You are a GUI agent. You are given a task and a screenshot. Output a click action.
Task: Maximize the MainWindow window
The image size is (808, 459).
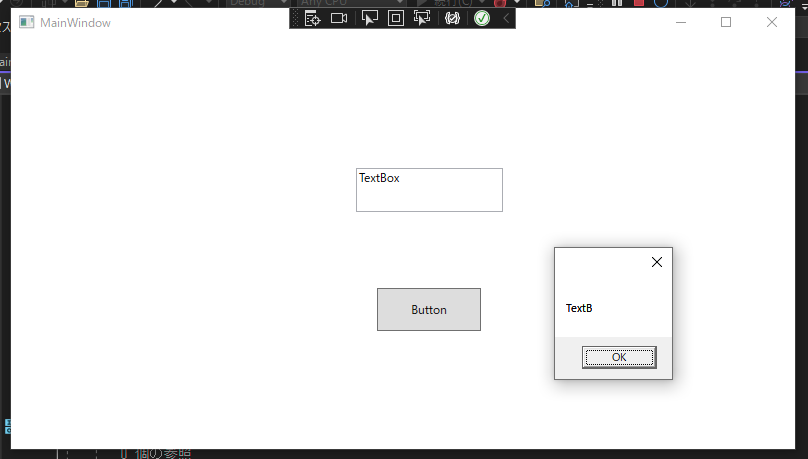click(726, 22)
